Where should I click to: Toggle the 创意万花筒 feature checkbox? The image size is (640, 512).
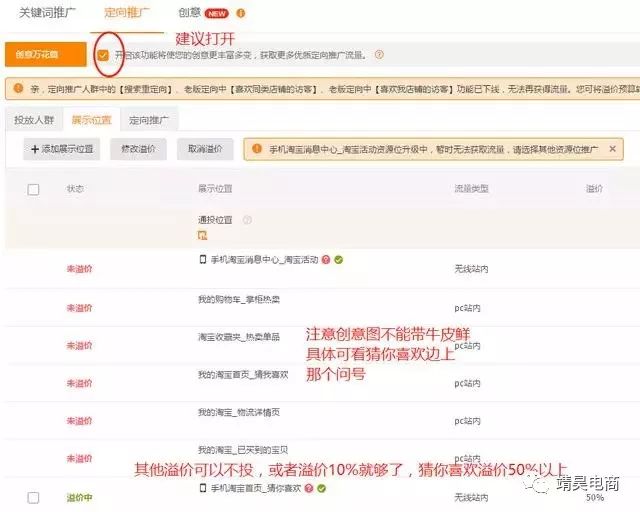click(103, 55)
